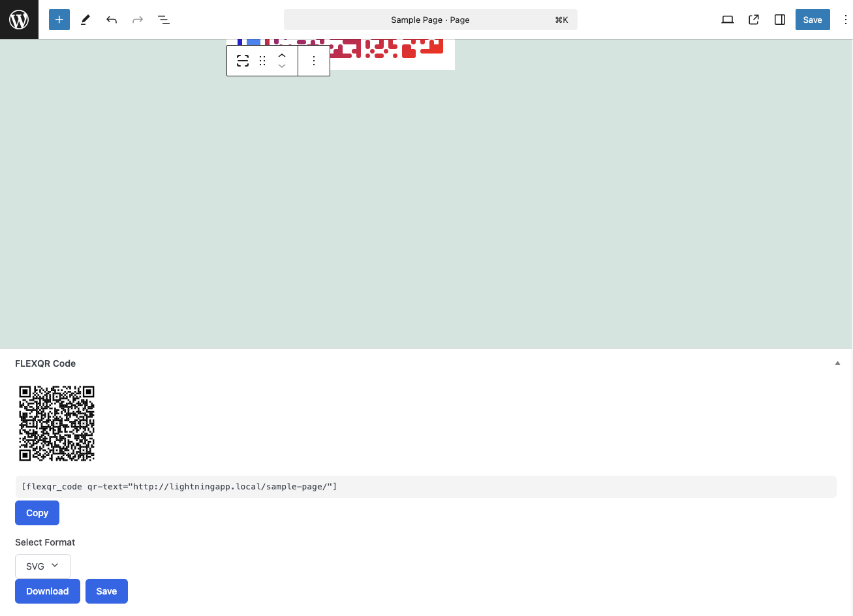Switch to the desktop preview view icon

click(728, 20)
